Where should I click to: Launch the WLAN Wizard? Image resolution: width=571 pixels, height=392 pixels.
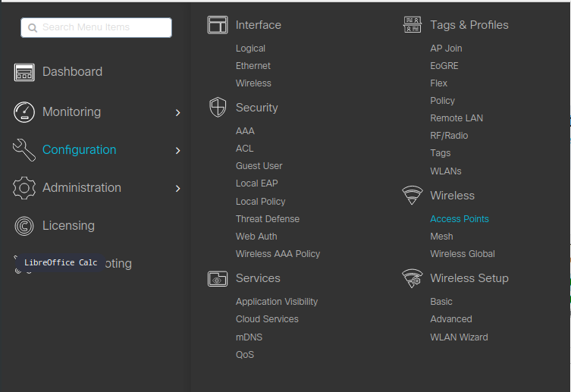pyautogui.click(x=460, y=337)
